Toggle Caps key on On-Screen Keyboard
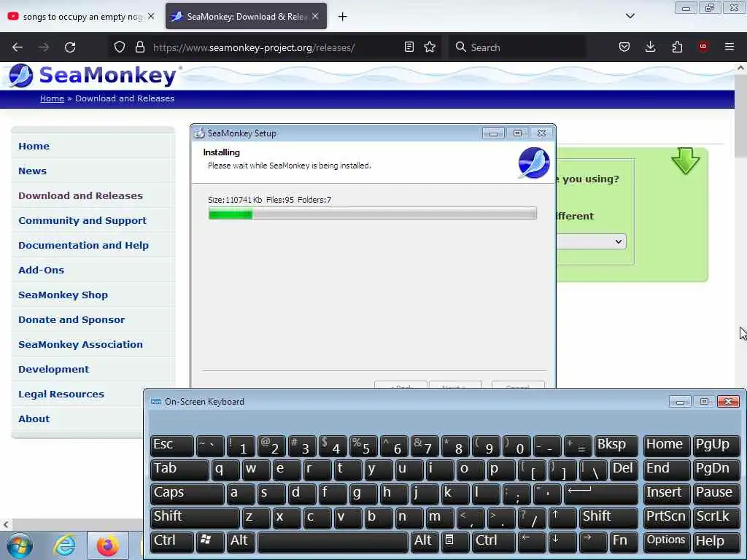 click(x=187, y=493)
